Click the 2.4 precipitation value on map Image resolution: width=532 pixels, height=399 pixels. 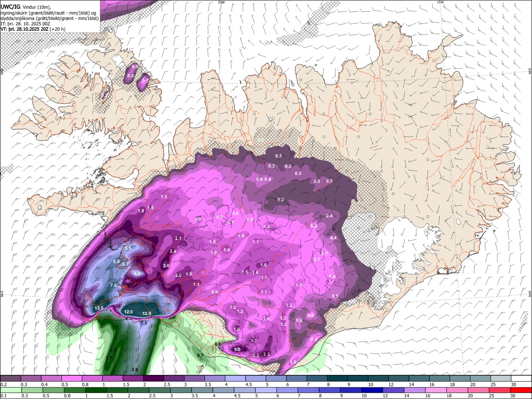173,251
